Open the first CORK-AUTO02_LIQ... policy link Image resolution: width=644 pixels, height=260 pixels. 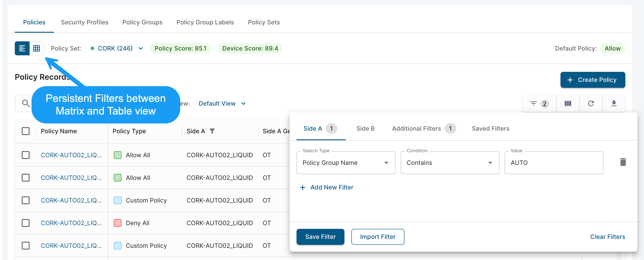(x=71, y=155)
